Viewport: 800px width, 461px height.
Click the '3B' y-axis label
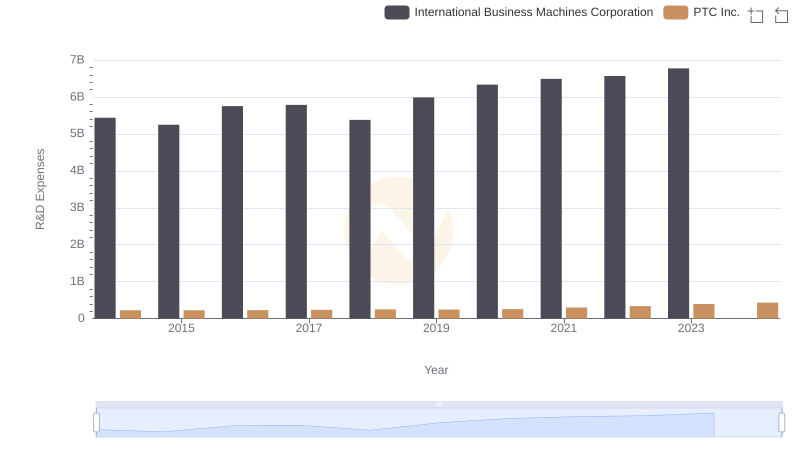pos(77,208)
